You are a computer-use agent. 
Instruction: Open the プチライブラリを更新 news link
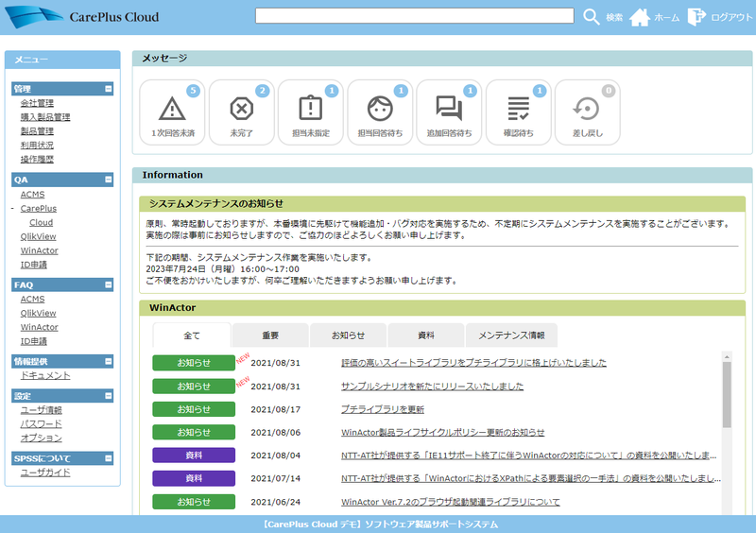pyautogui.click(x=382, y=409)
